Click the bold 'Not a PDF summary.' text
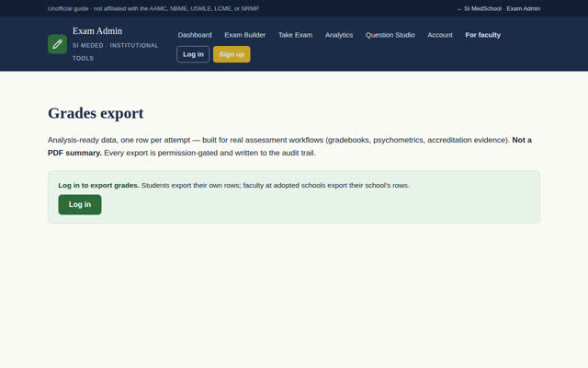588x368 pixels. [289, 146]
